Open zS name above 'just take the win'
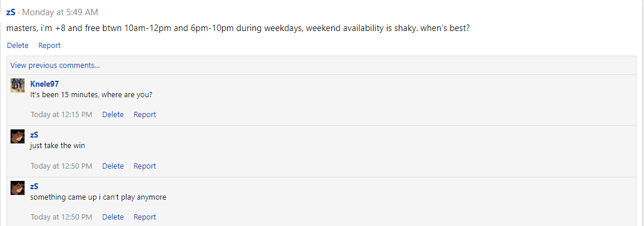Screen dimensions: 644x226 click(34, 135)
